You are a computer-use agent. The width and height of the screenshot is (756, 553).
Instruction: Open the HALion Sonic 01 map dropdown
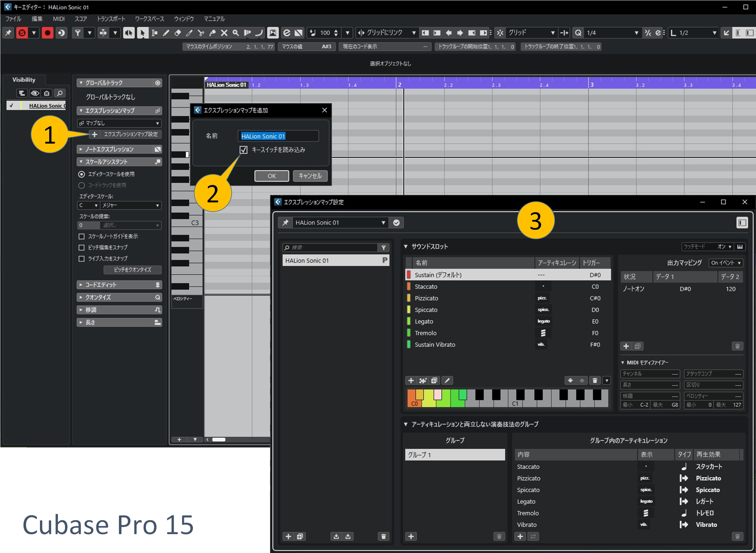point(383,222)
